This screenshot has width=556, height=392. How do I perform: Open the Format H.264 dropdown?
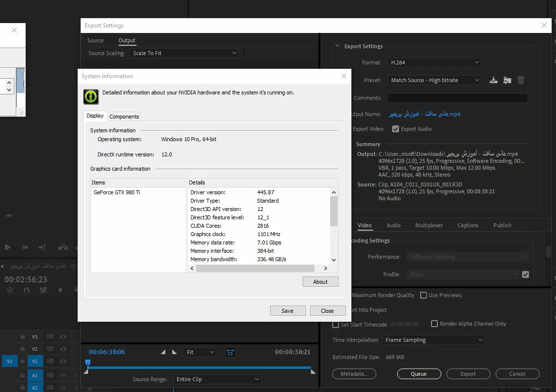[434, 62]
